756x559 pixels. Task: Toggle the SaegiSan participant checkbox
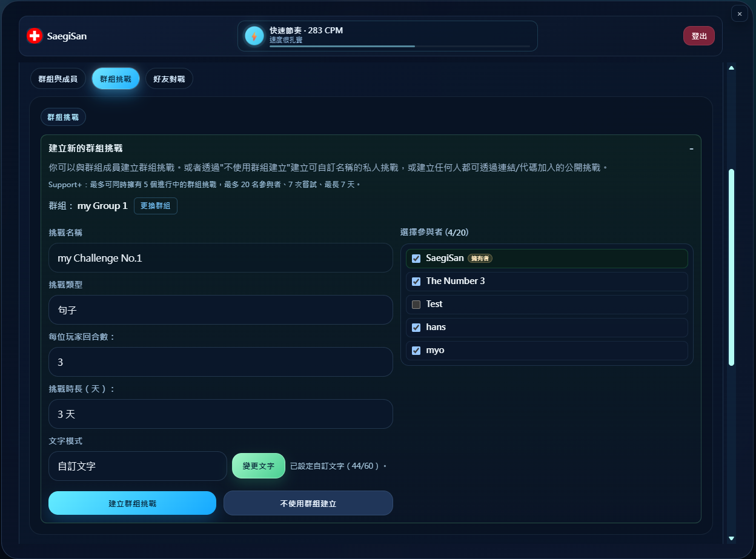(x=416, y=259)
